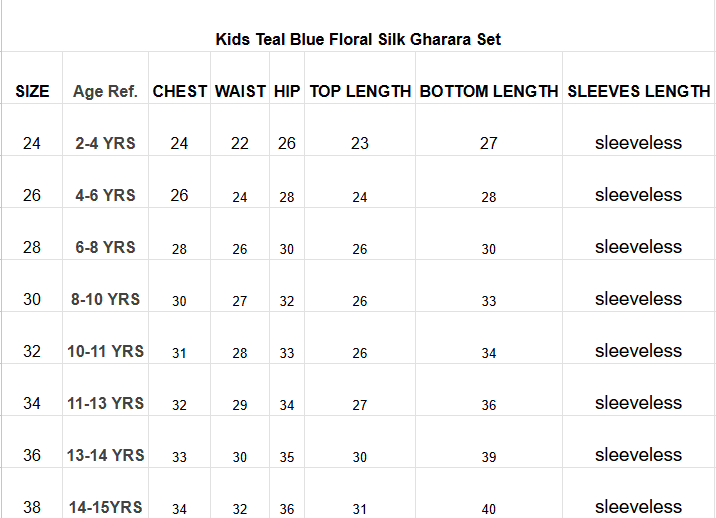Click the 4-6 YRS age cell

[x=105, y=195]
